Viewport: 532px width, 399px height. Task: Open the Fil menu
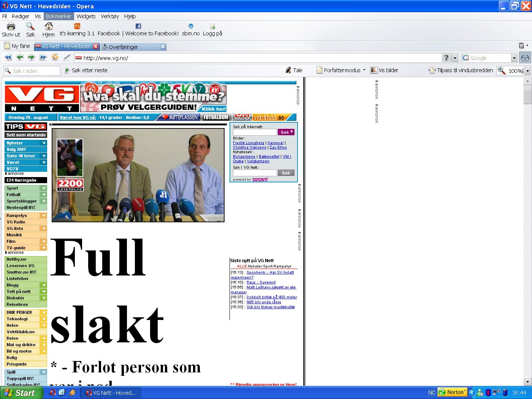point(5,16)
